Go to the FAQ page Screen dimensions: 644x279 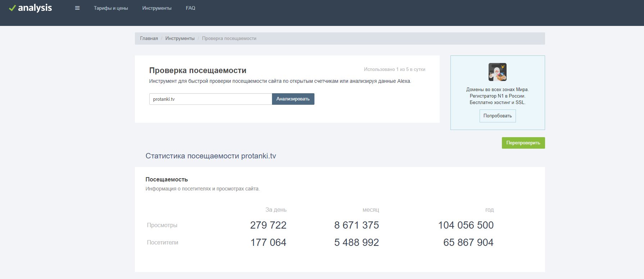190,8
